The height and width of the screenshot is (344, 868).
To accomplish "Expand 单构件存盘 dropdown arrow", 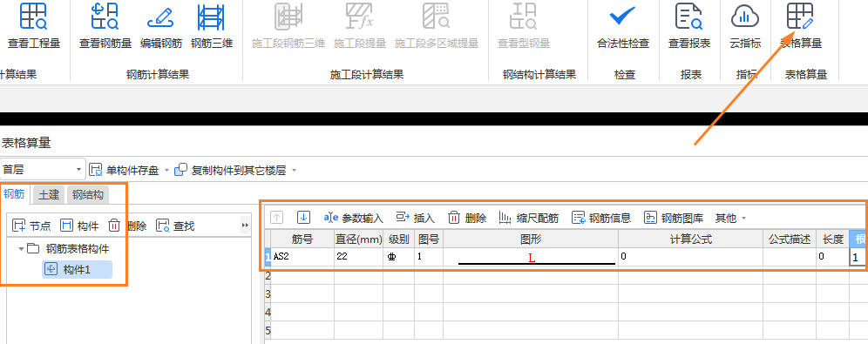I will tap(166, 171).
